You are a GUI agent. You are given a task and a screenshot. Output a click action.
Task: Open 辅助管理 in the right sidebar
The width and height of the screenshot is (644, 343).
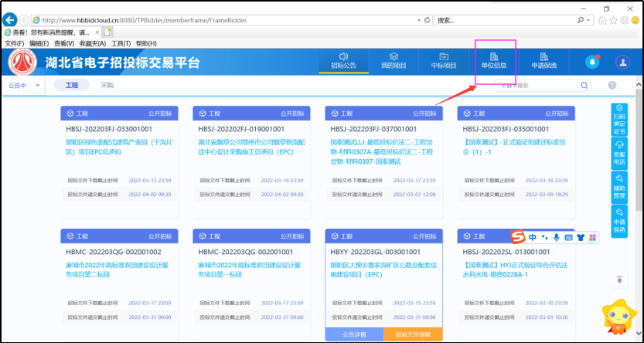point(619,186)
